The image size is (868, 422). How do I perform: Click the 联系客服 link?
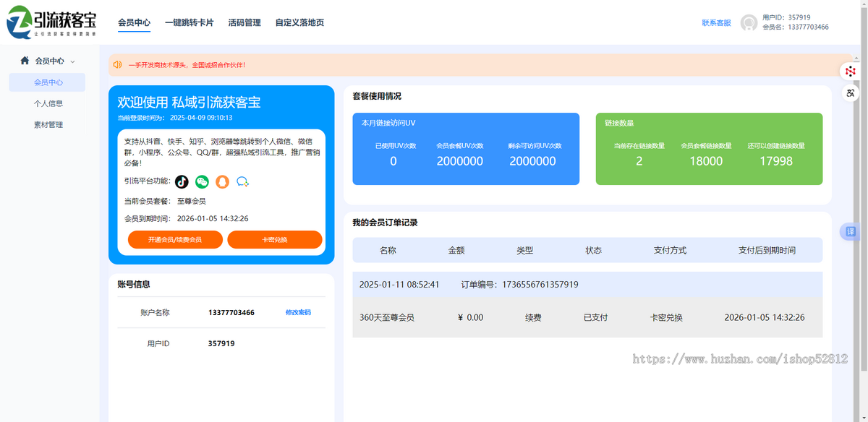click(716, 22)
